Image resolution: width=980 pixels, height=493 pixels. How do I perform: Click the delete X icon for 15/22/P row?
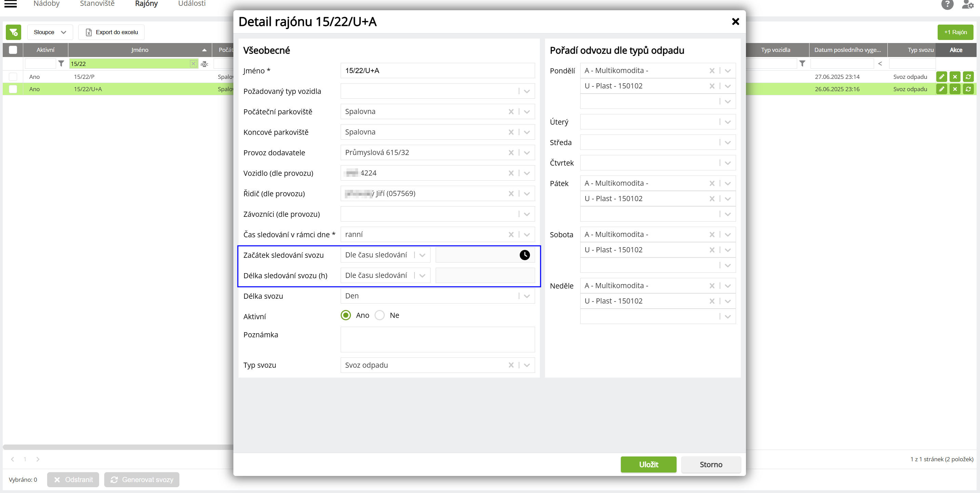(954, 77)
